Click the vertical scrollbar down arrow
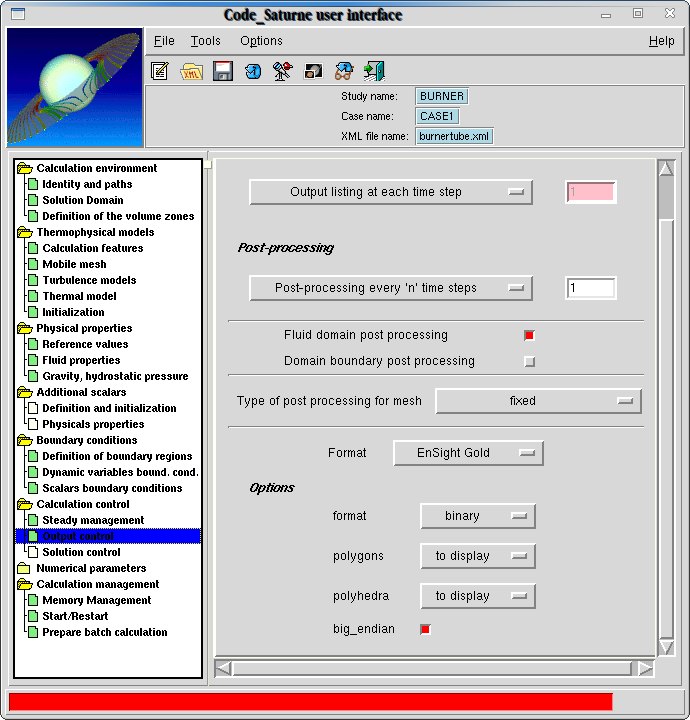The height and width of the screenshot is (720, 690). coord(666,647)
